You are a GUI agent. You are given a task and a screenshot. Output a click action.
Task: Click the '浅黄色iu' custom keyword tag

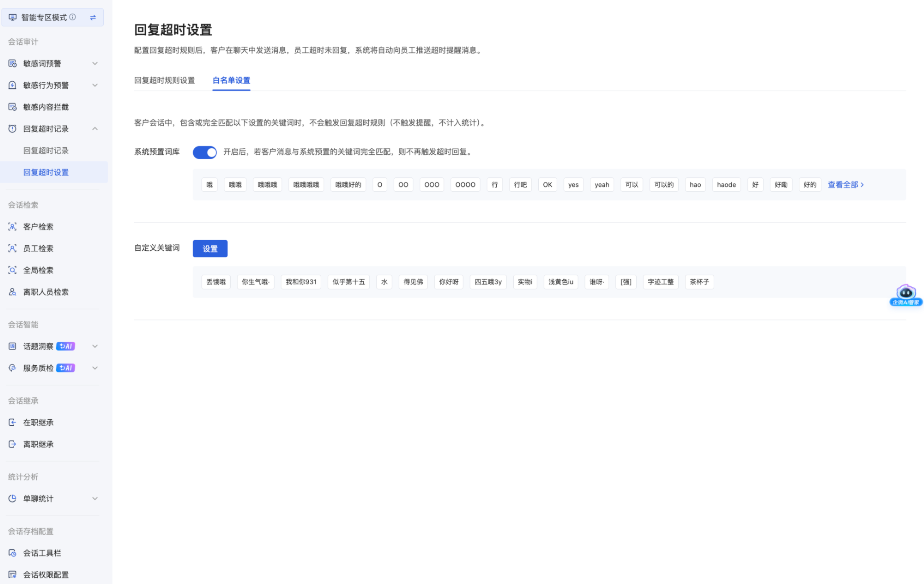click(x=561, y=282)
